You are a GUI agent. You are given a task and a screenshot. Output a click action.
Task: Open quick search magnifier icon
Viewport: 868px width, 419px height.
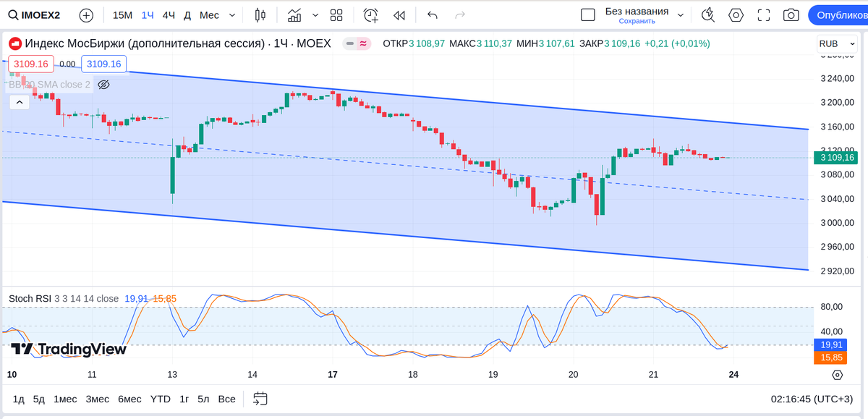708,14
